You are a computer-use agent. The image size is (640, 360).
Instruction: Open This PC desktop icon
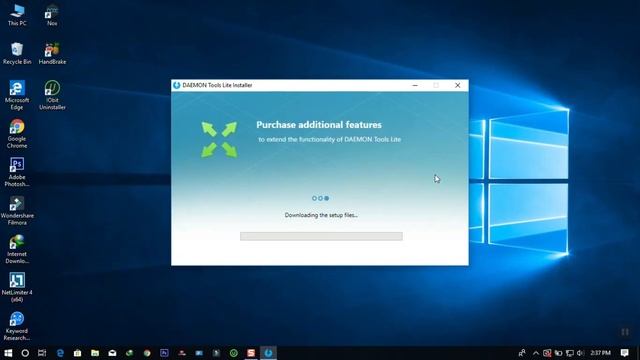coord(17,15)
